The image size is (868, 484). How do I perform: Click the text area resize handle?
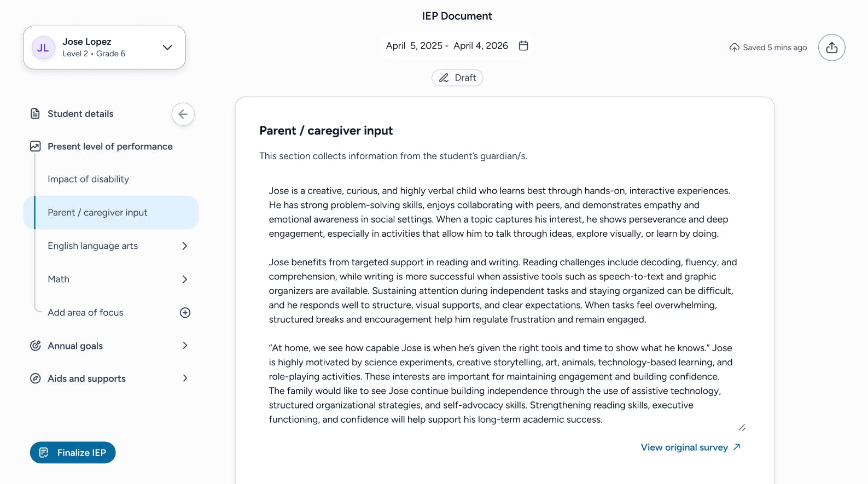click(742, 428)
